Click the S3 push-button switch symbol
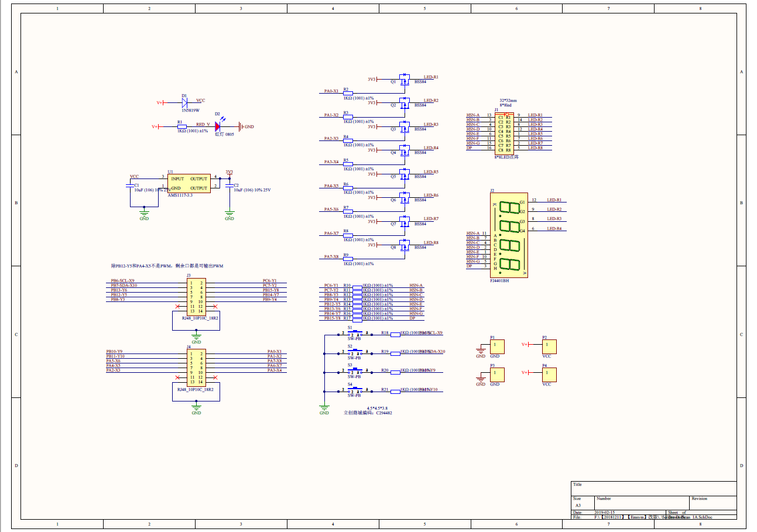 pos(355,371)
